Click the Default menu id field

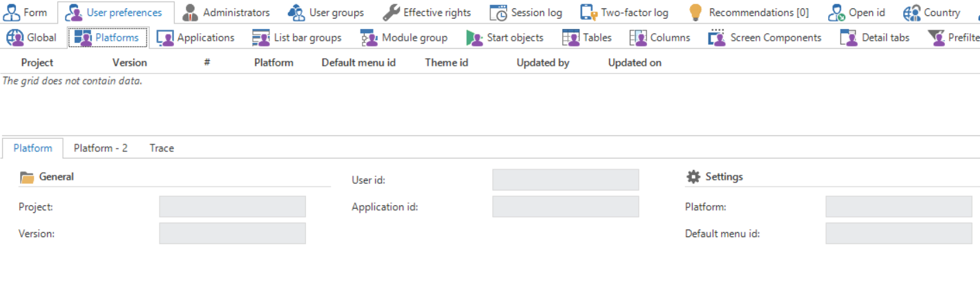pyautogui.click(x=899, y=234)
